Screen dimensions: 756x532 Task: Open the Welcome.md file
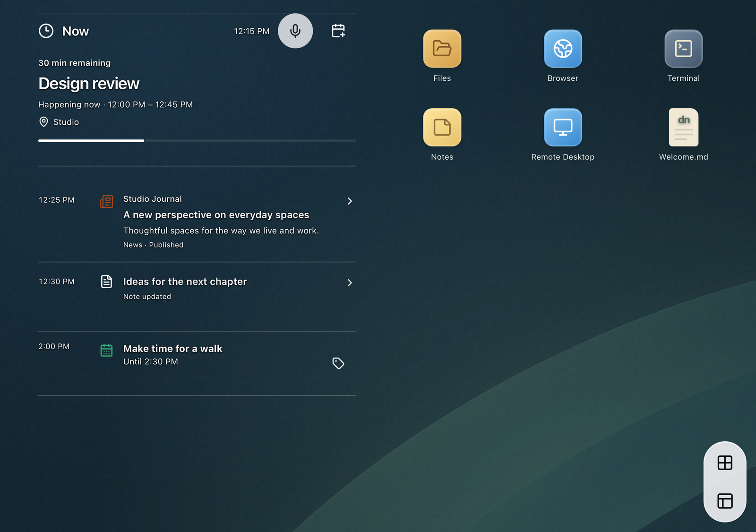[684, 127]
